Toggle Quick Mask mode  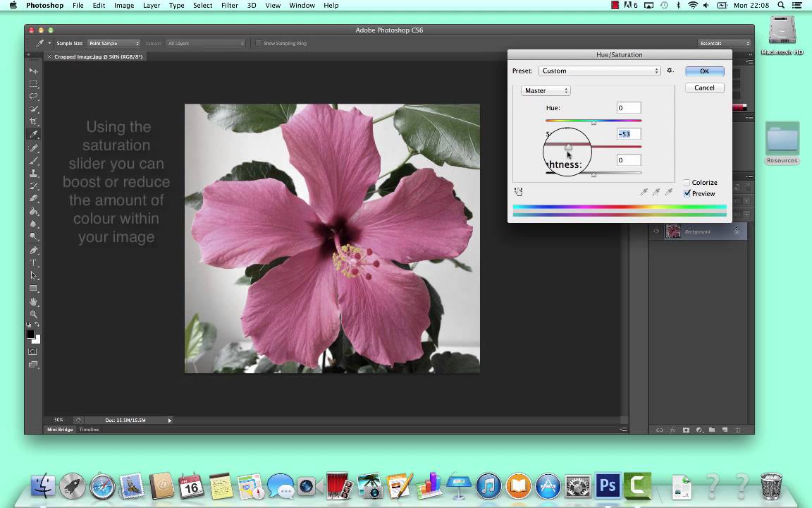(x=33, y=351)
